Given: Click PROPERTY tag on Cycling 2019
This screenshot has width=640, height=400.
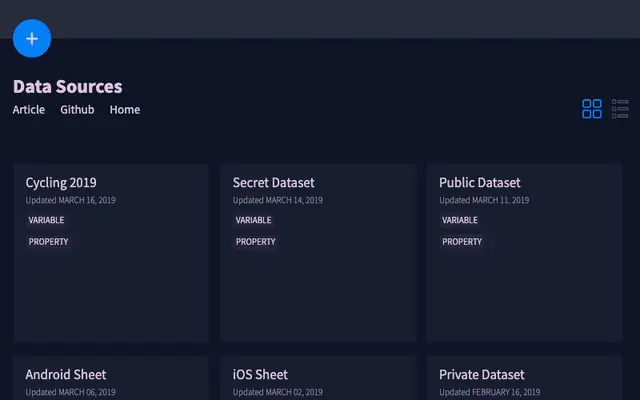Looking at the screenshot, I should click(x=48, y=242).
